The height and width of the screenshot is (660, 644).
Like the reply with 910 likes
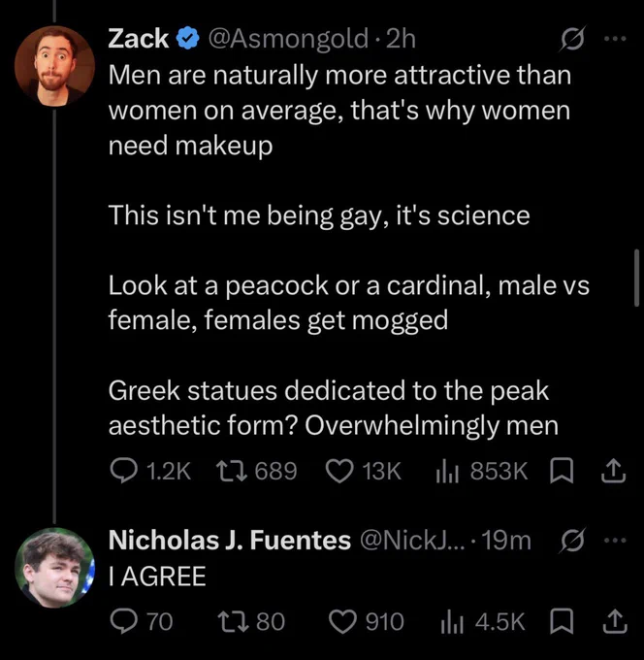(366, 621)
